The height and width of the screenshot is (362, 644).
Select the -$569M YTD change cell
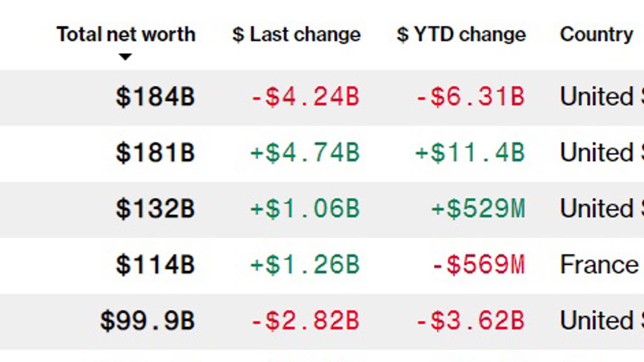478,265
